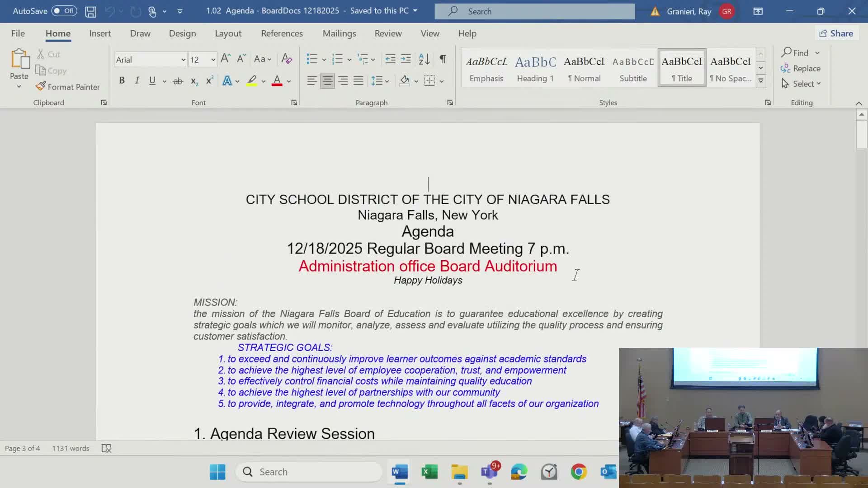Apply Bold formatting
Image resolution: width=868 pixels, height=488 pixels.
tap(122, 80)
